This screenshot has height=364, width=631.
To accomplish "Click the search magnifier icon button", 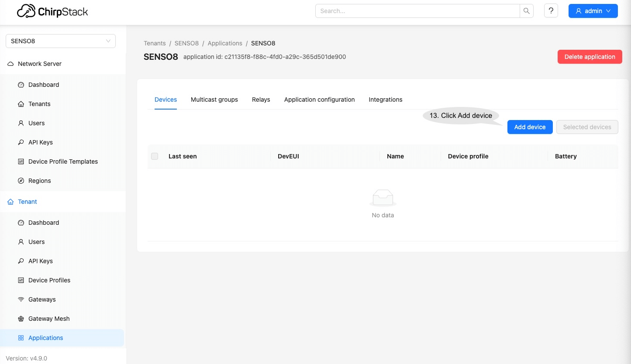I will click(527, 11).
